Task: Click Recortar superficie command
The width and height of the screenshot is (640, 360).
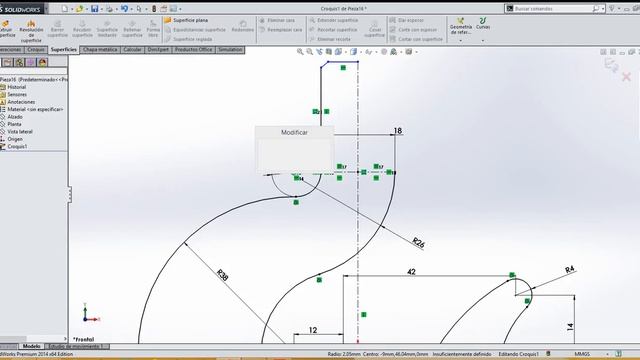Action: pos(333,30)
